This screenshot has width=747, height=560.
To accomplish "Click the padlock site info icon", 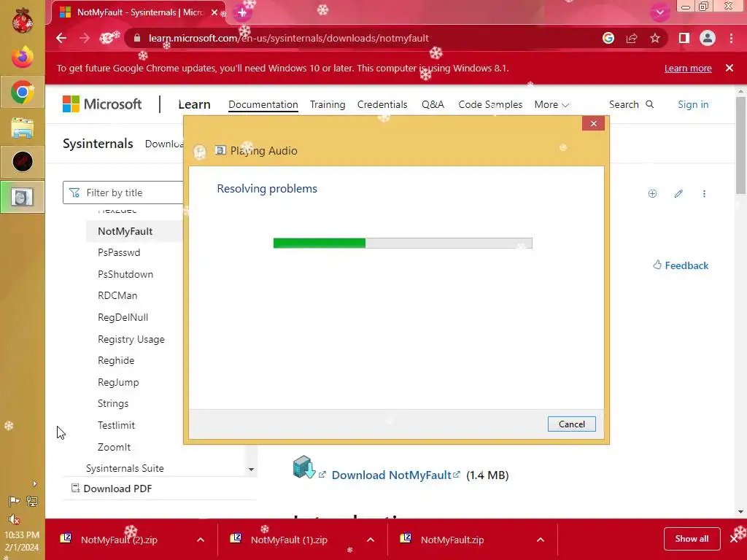I will 137,38.
